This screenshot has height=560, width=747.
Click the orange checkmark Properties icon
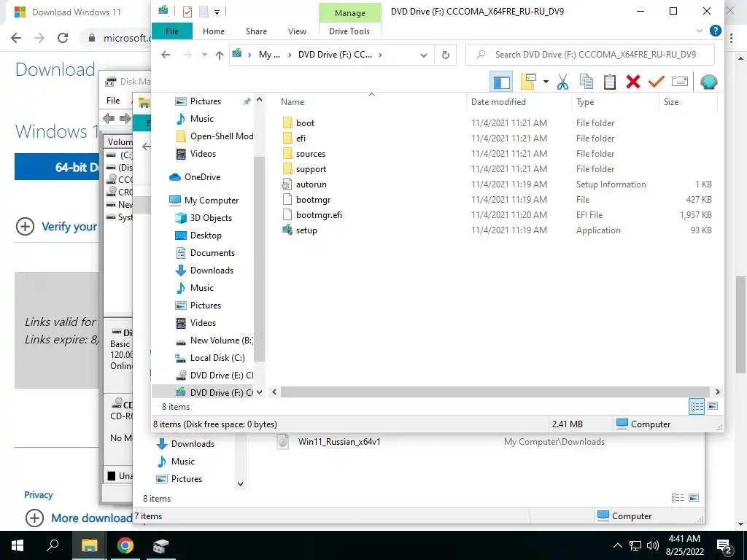click(657, 82)
